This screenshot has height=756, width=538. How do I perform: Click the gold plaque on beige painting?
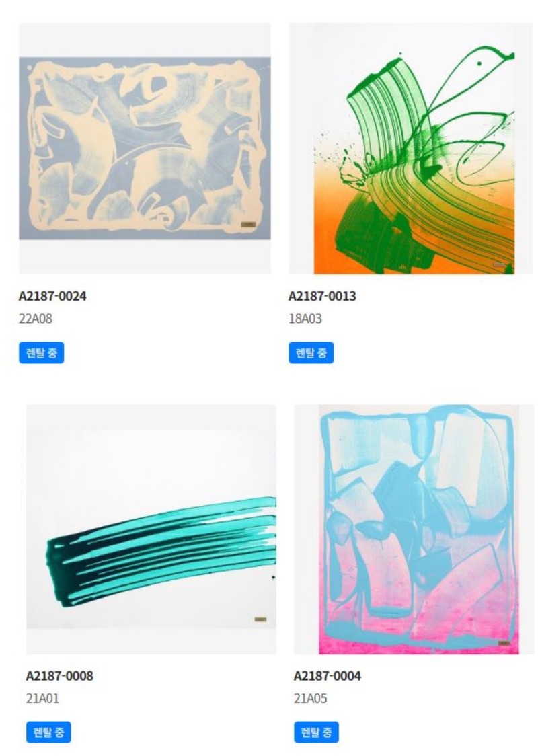(247, 224)
